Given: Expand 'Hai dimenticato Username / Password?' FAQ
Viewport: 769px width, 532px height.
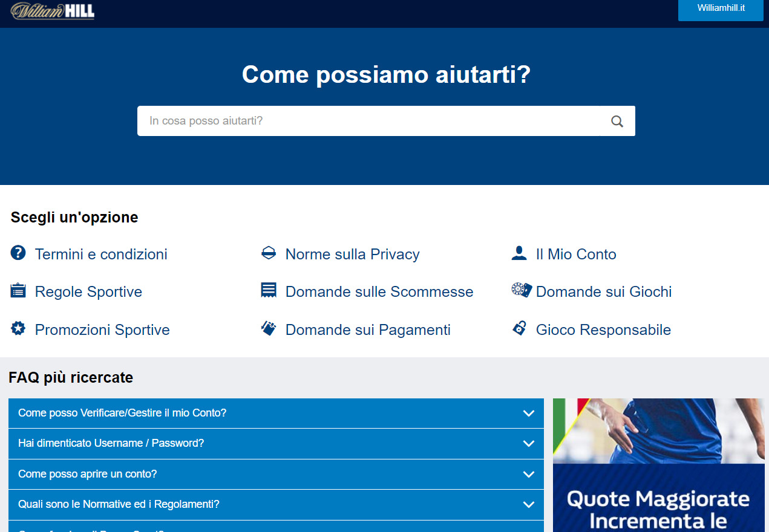Looking at the screenshot, I should pos(276,444).
